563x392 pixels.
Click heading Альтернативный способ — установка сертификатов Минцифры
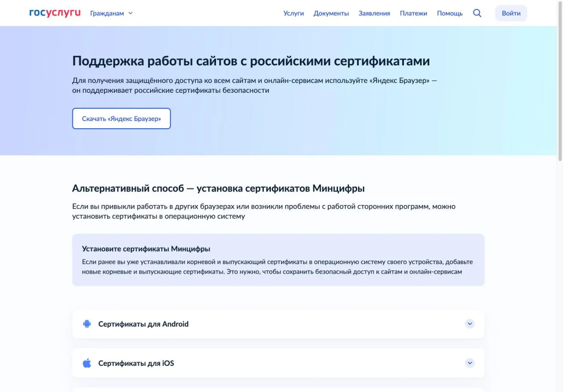pyautogui.click(x=219, y=189)
